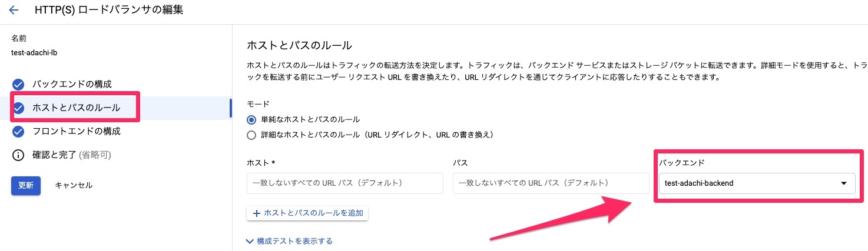Click the 更新 button
The height and width of the screenshot is (251, 868).
click(26, 185)
